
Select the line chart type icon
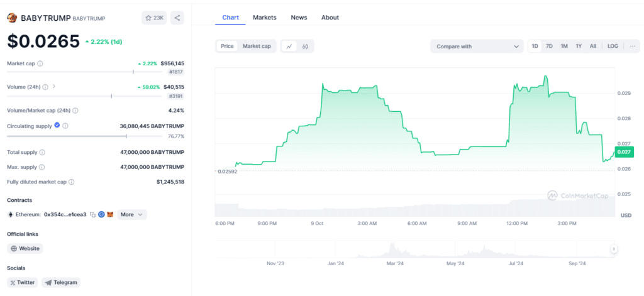tap(289, 47)
